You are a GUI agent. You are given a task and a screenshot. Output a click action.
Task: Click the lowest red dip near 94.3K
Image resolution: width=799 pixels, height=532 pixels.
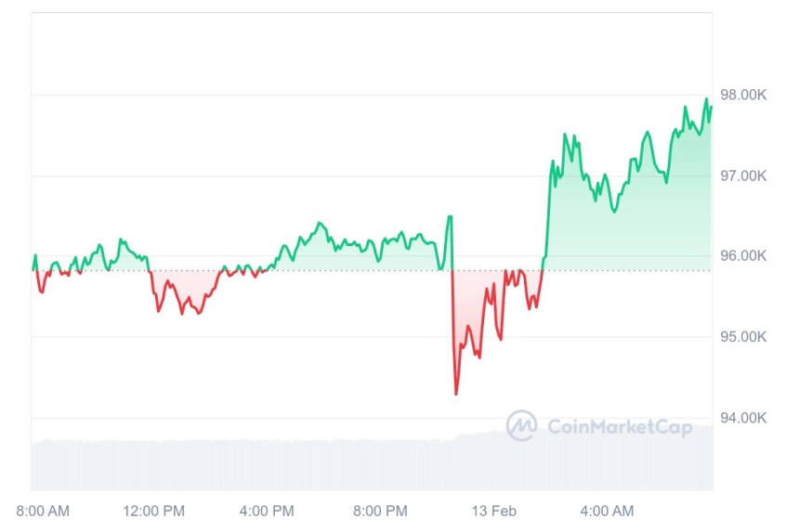(x=455, y=393)
